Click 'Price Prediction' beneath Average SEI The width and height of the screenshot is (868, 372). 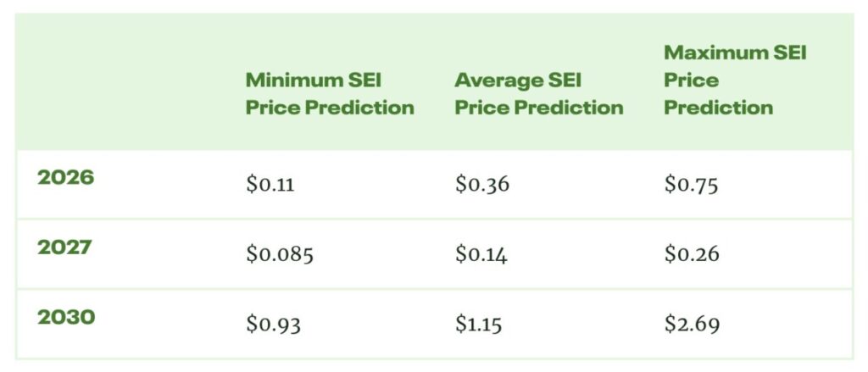click(538, 108)
